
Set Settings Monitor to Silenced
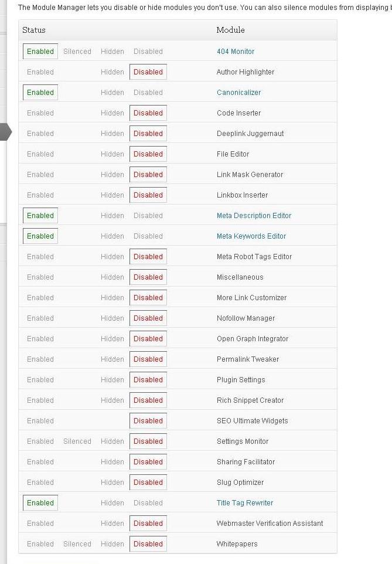[77, 441]
